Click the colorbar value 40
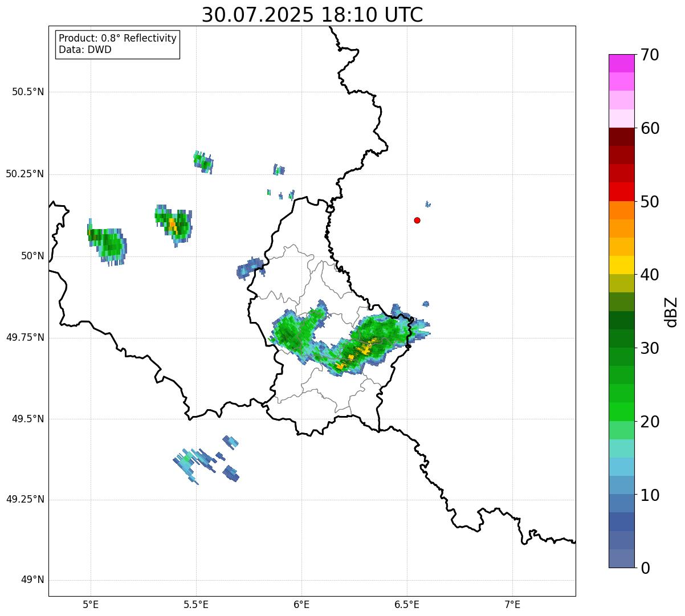The image size is (685, 616). [x=650, y=275]
